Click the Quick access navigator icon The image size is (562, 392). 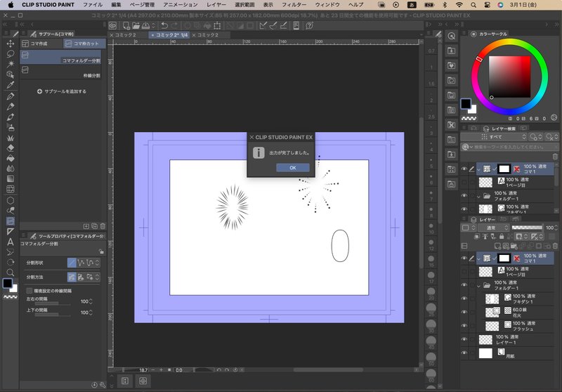pos(452,36)
